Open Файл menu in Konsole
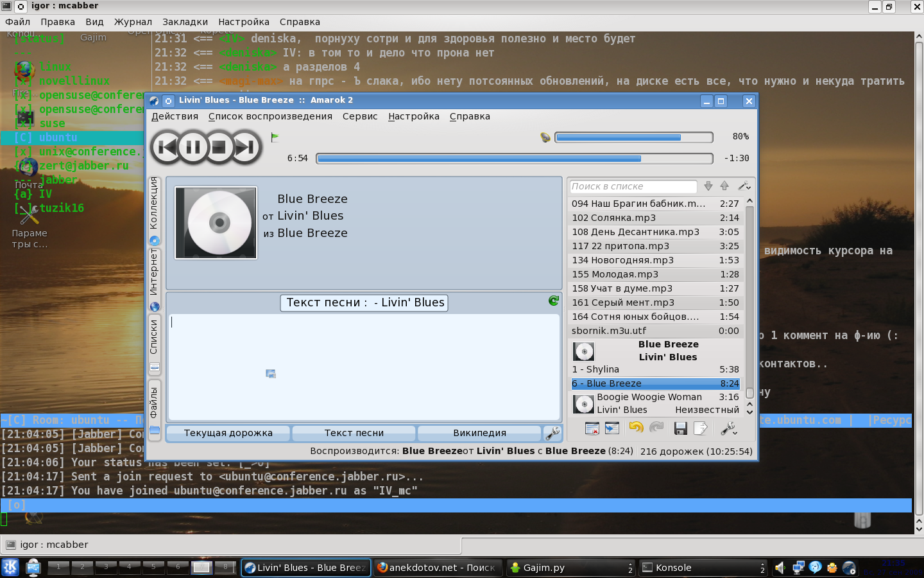The image size is (924, 578). click(18, 22)
